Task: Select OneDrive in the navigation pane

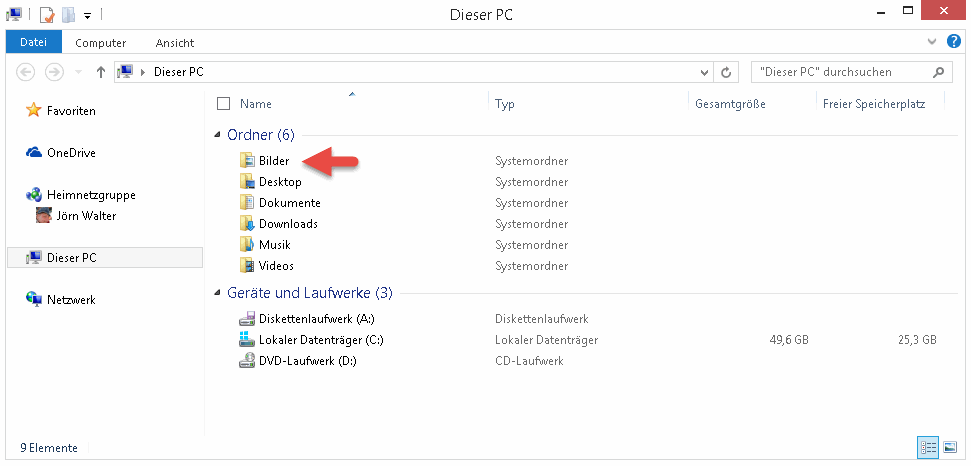Action: 71,153
